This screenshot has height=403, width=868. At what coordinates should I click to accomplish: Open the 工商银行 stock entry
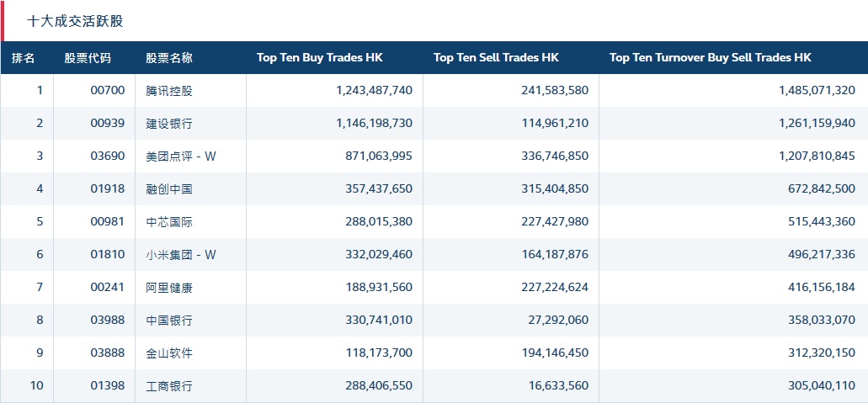coord(169,386)
